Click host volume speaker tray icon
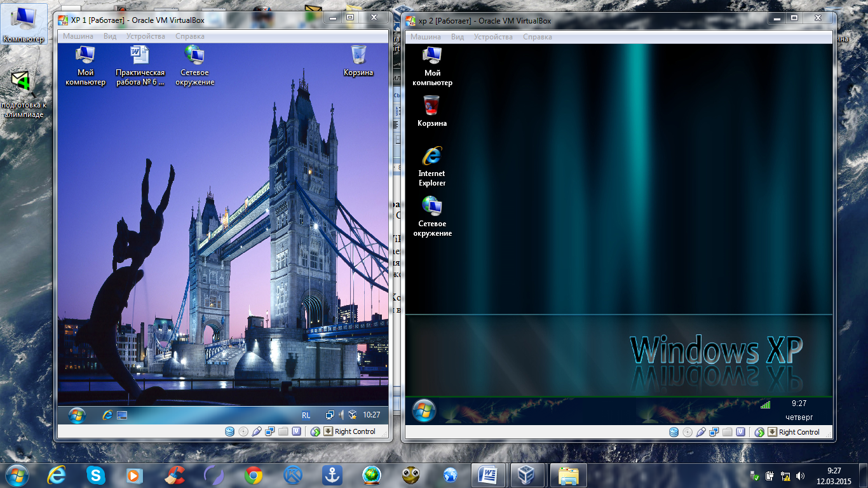The width and height of the screenshot is (868, 488). [801, 475]
